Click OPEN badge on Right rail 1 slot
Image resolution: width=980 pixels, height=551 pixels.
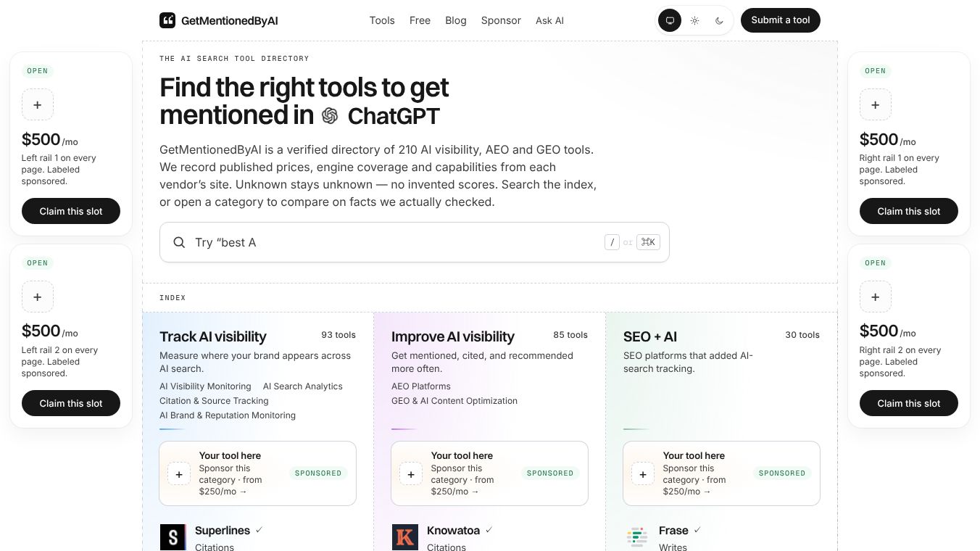(876, 71)
